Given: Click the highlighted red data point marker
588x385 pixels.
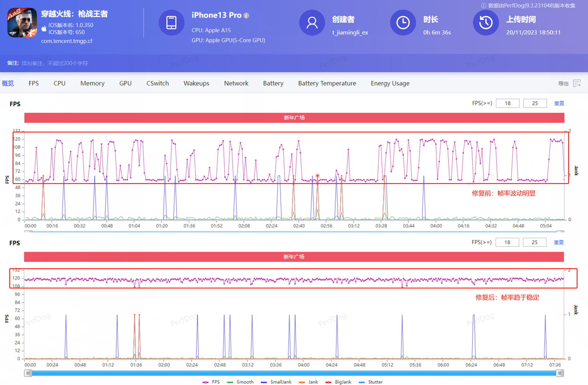Looking at the screenshot, I should tap(317, 176).
